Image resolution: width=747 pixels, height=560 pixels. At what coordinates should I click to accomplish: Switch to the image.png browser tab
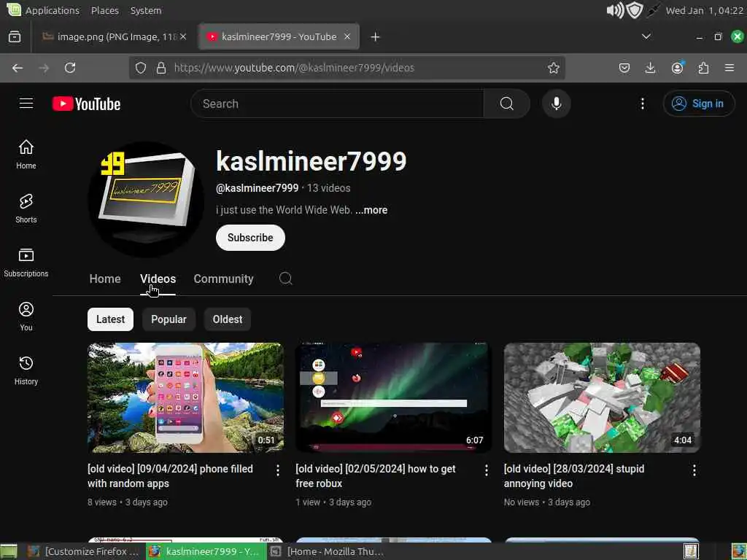pyautogui.click(x=114, y=36)
